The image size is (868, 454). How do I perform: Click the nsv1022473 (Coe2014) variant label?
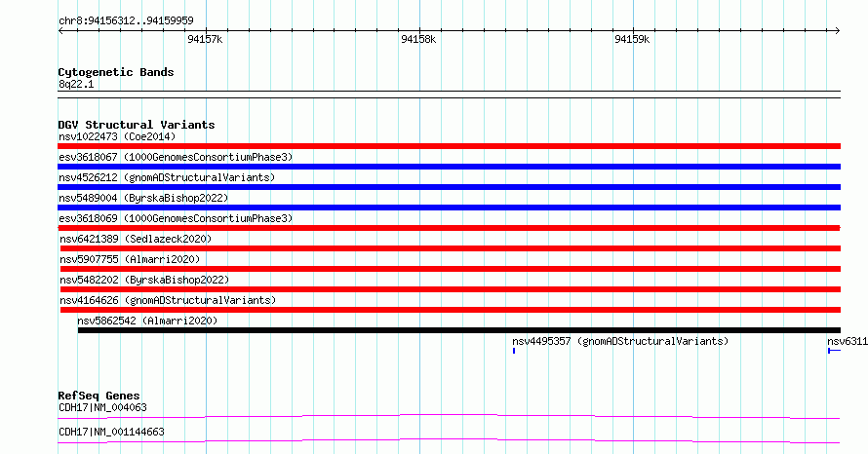point(117,136)
